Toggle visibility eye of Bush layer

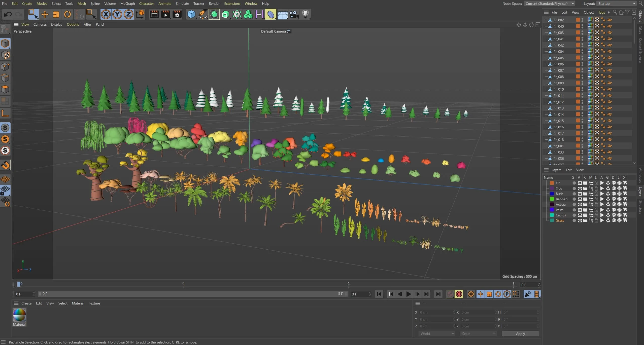[x=580, y=194]
